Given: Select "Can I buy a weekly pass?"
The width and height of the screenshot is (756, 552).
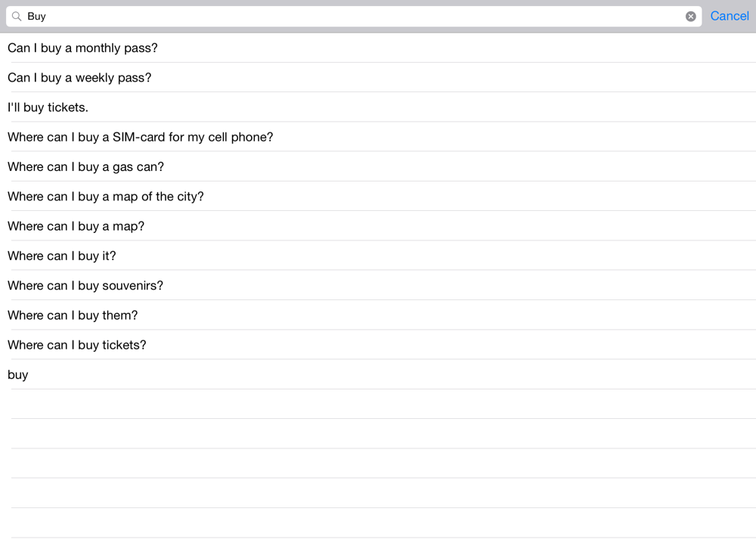Looking at the screenshot, I should (x=79, y=77).
